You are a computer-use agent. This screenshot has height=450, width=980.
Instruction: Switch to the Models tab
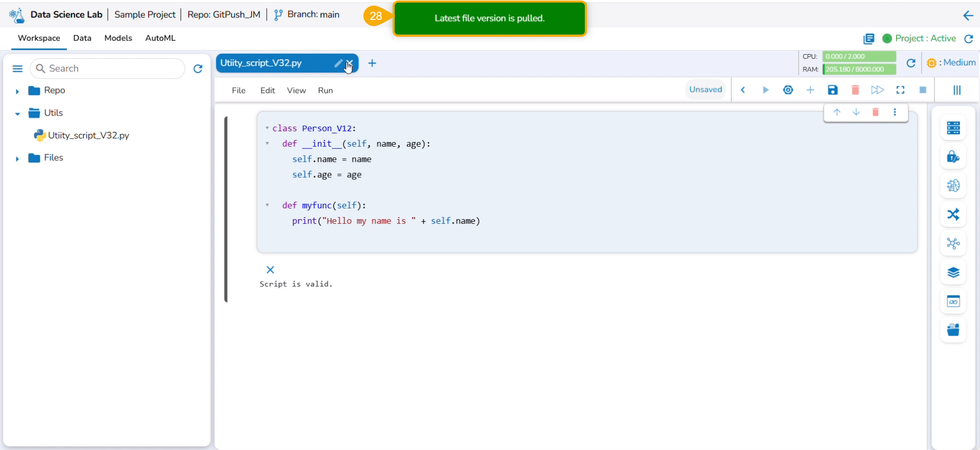[118, 38]
